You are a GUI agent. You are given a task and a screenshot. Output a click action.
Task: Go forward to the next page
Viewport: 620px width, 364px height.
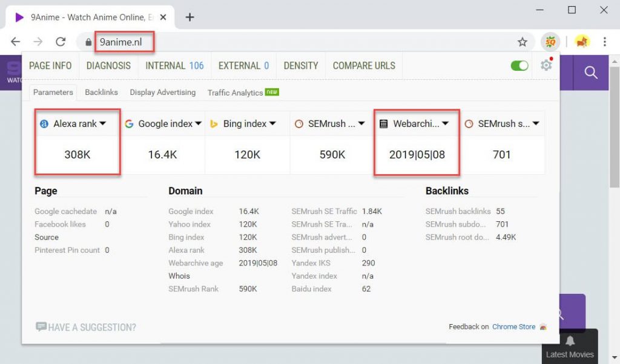click(38, 42)
